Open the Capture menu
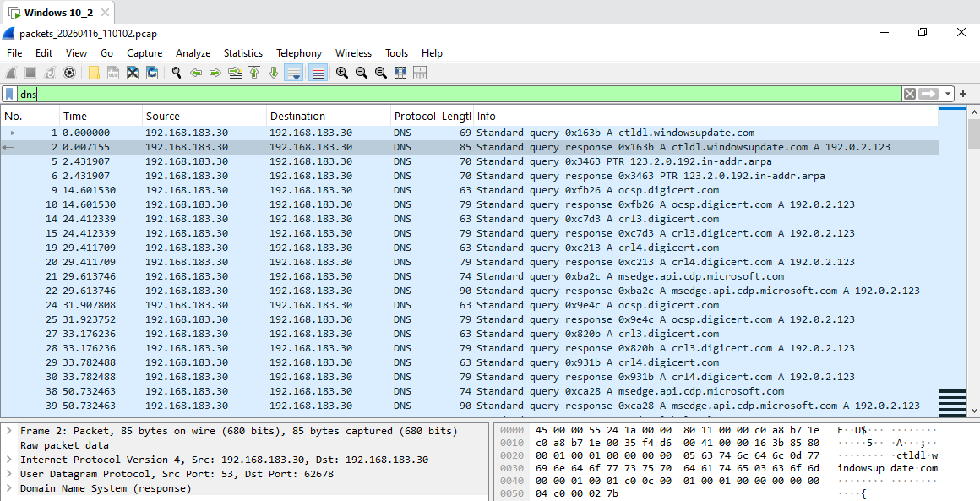The height and width of the screenshot is (501, 980). [x=144, y=53]
